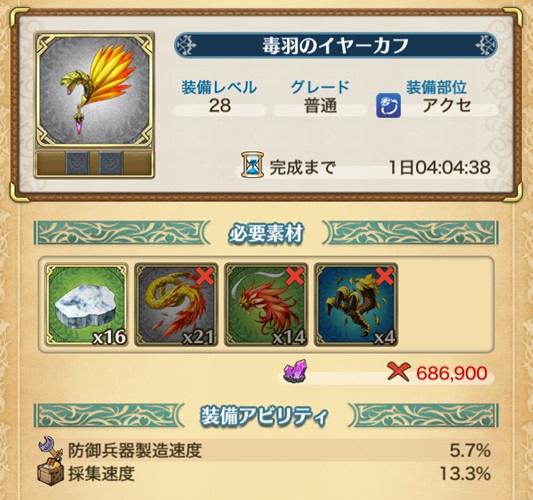This screenshot has height=500, width=533.
Task: Tap the 装備レベル value 28
Action: (220, 106)
